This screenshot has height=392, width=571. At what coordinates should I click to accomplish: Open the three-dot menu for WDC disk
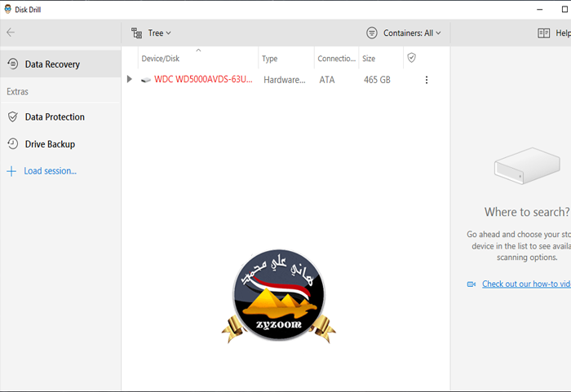427,80
